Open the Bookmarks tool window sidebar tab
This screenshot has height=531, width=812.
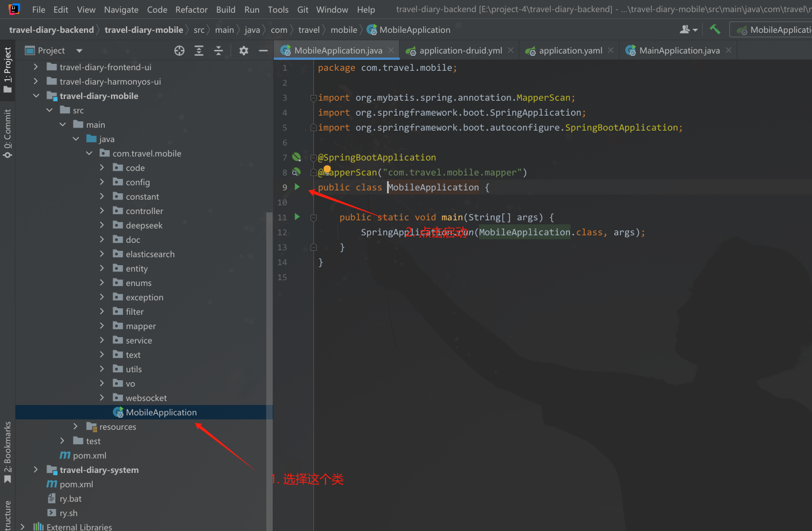[7, 453]
